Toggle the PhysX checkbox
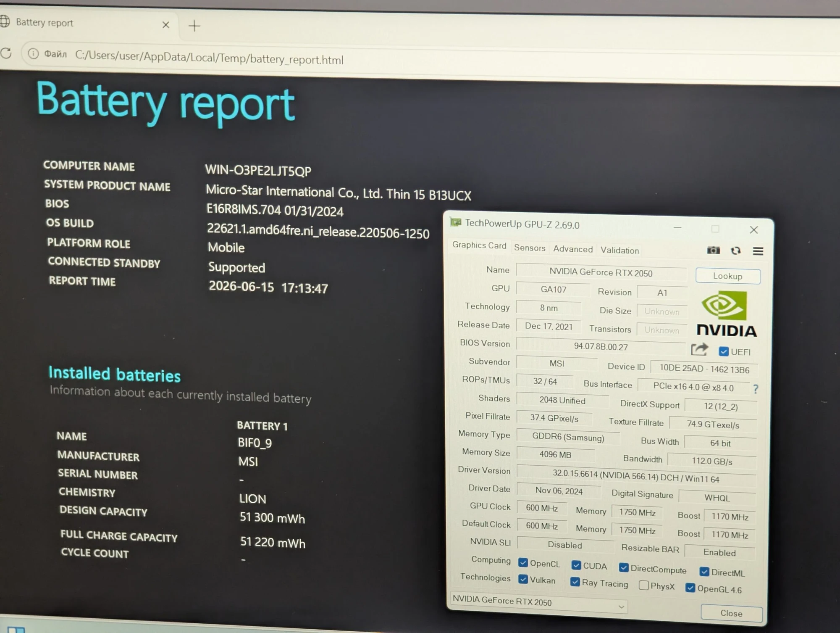The image size is (840, 633). (643, 585)
